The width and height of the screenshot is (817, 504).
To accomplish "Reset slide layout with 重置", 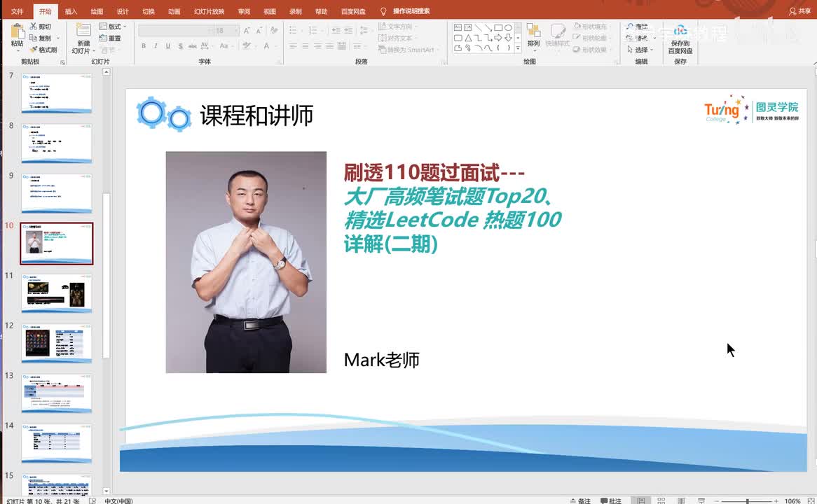I will point(111,38).
